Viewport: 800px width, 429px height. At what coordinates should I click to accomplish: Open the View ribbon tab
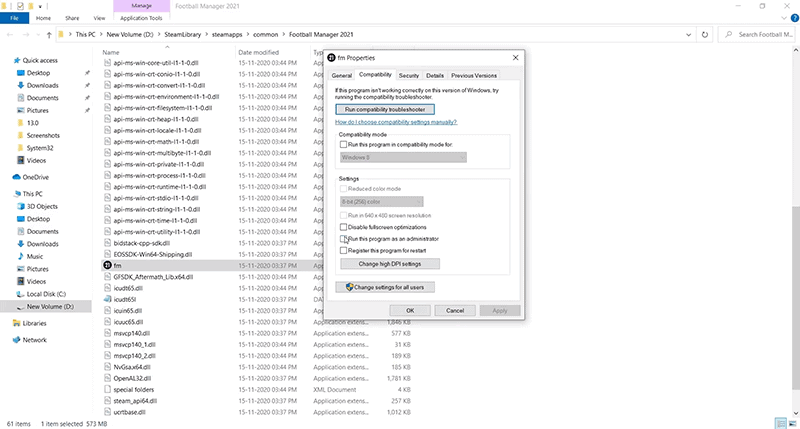pyautogui.click(x=99, y=18)
